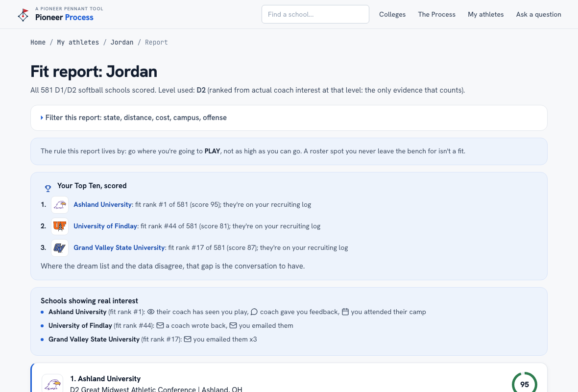Screen dimensions: 578x392
Task: Click the calendar icon for attended camp
Action: [x=345, y=312]
